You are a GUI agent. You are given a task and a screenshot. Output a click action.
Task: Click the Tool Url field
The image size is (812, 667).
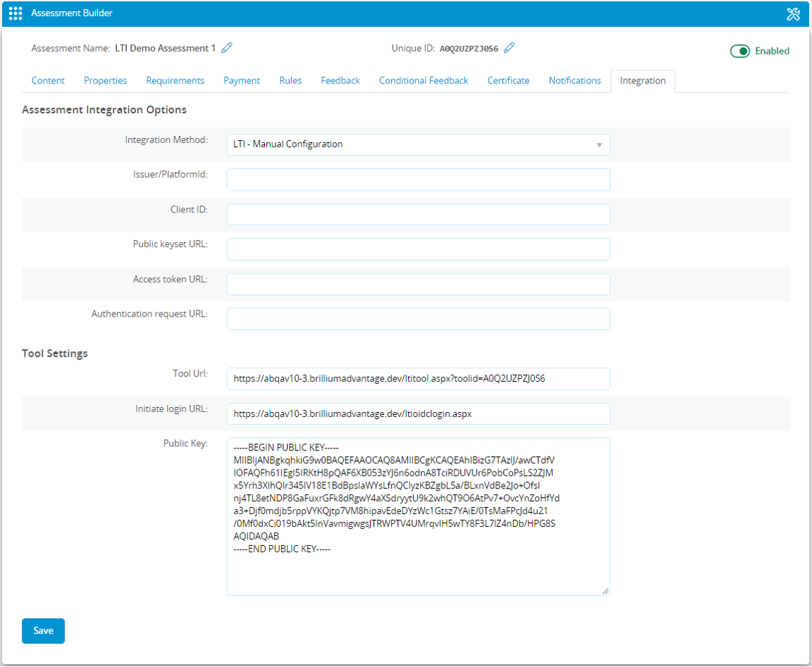pos(418,379)
